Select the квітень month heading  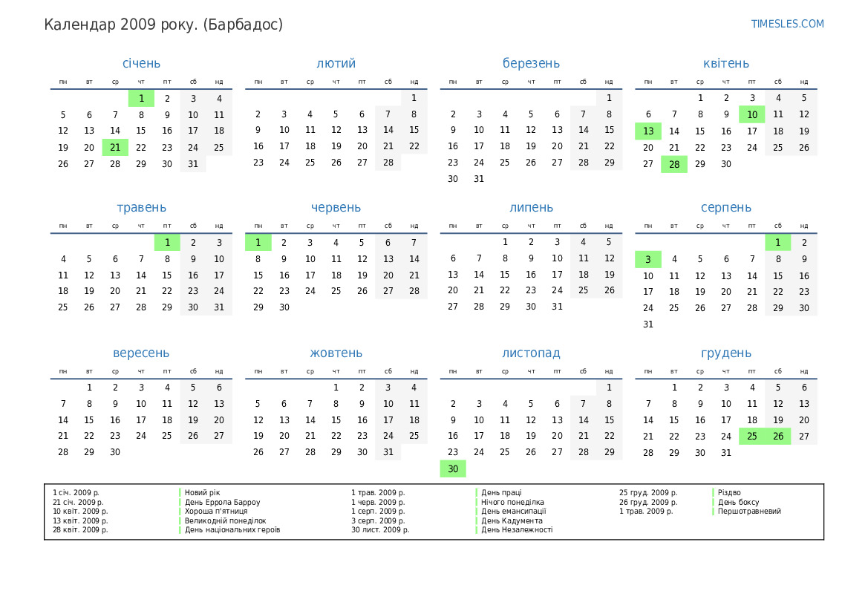coord(725,63)
